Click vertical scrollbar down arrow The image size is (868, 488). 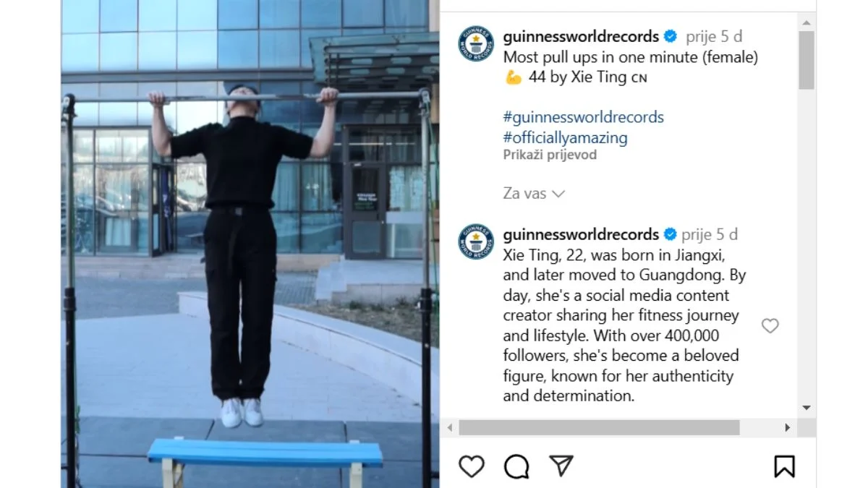click(x=807, y=408)
